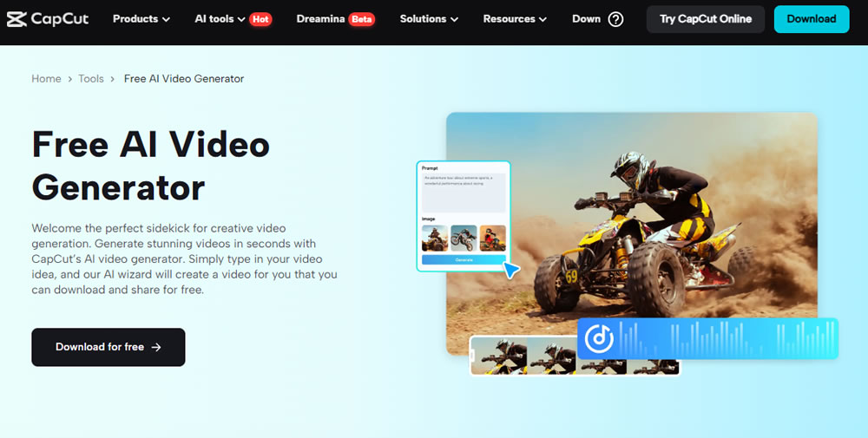The image size is (868, 438).
Task: Click the Try CapCut Online button
Action: (706, 19)
